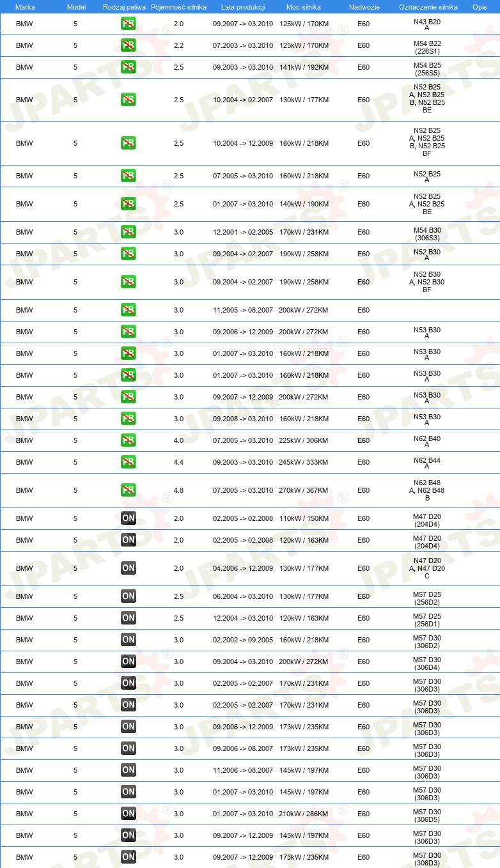The image size is (500, 868).
Task: Click ON icon in M57 D30 (306D4) row
Action: pyautogui.click(x=129, y=662)
